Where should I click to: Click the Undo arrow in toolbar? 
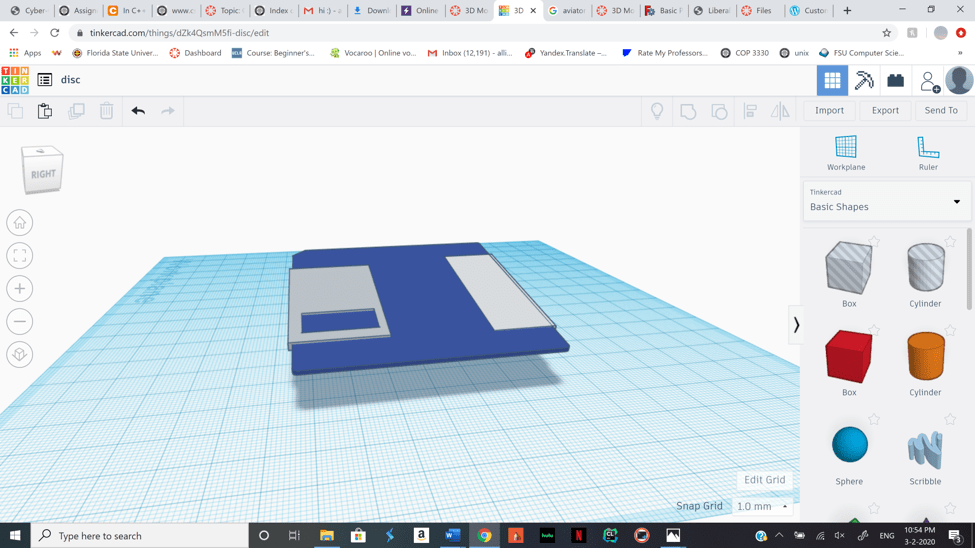coord(138,111)
